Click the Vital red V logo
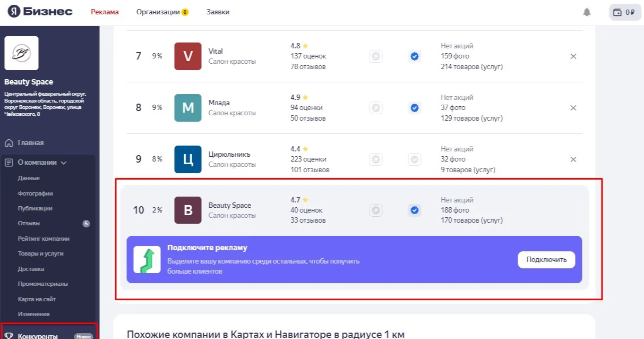 [188, 56]
